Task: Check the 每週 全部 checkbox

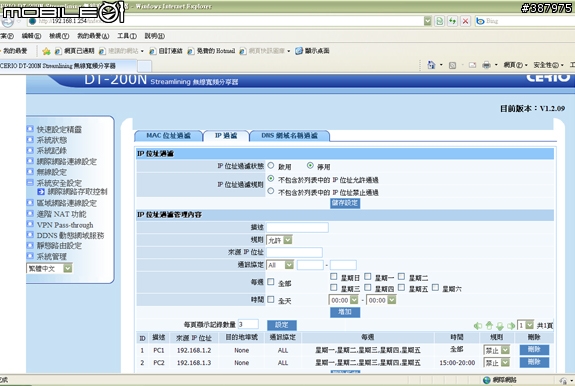Action: point(271,282)
